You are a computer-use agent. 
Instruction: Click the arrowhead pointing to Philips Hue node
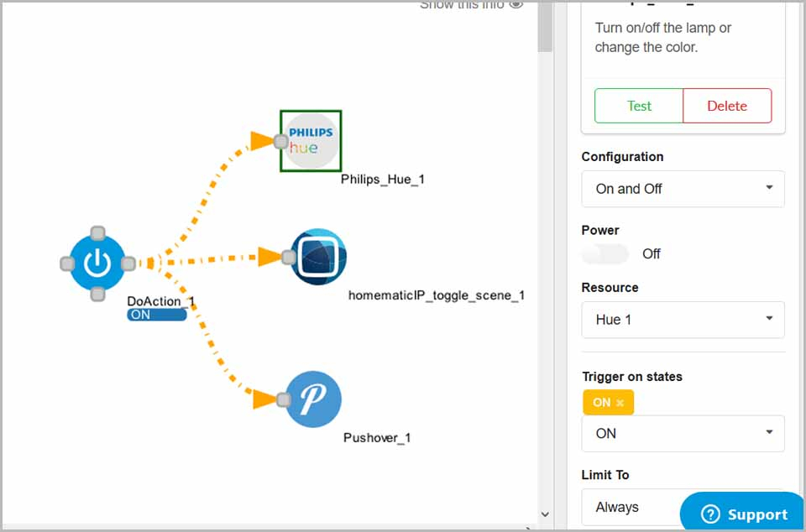click(x=262, y=141)
